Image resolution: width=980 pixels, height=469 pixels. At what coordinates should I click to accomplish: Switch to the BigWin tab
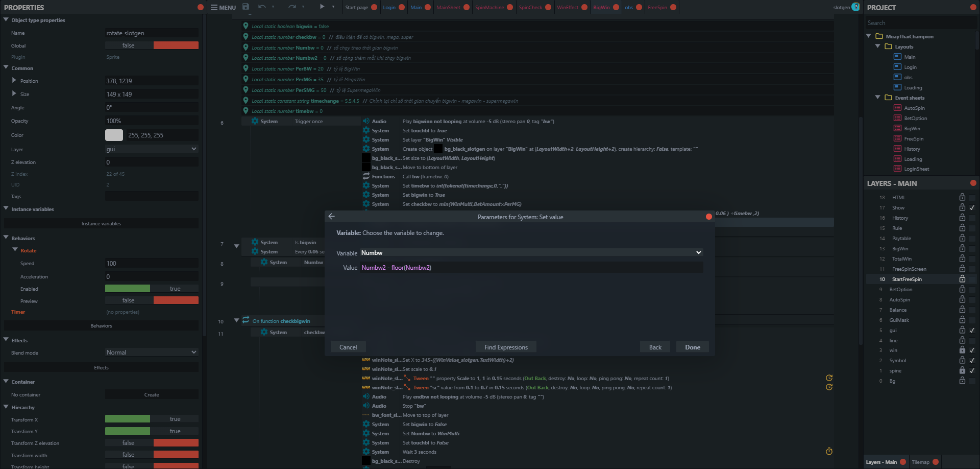(x=601, y=7)
